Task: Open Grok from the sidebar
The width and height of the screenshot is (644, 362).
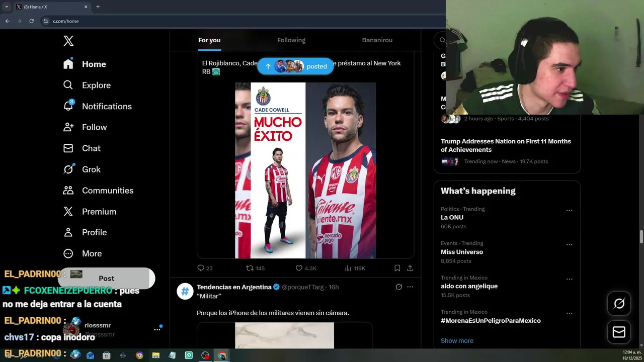Action: coord(82,169)
